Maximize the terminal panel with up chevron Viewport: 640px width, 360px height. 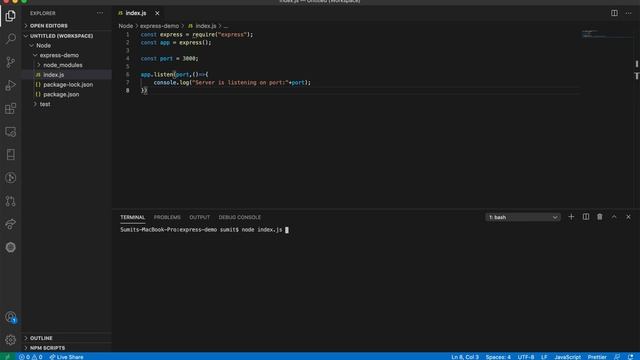614,217
